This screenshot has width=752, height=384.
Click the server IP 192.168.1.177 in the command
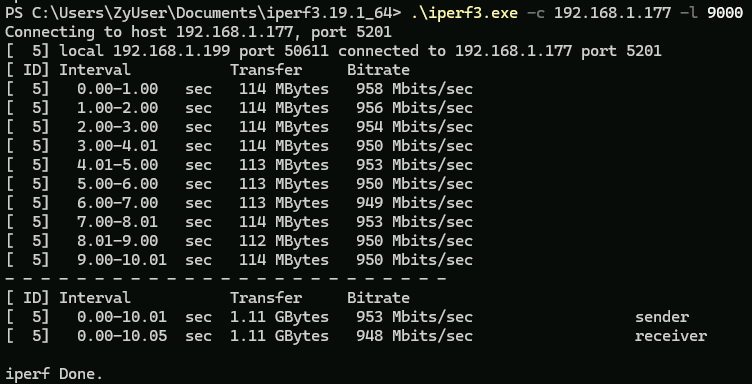[x=612, y=12]
